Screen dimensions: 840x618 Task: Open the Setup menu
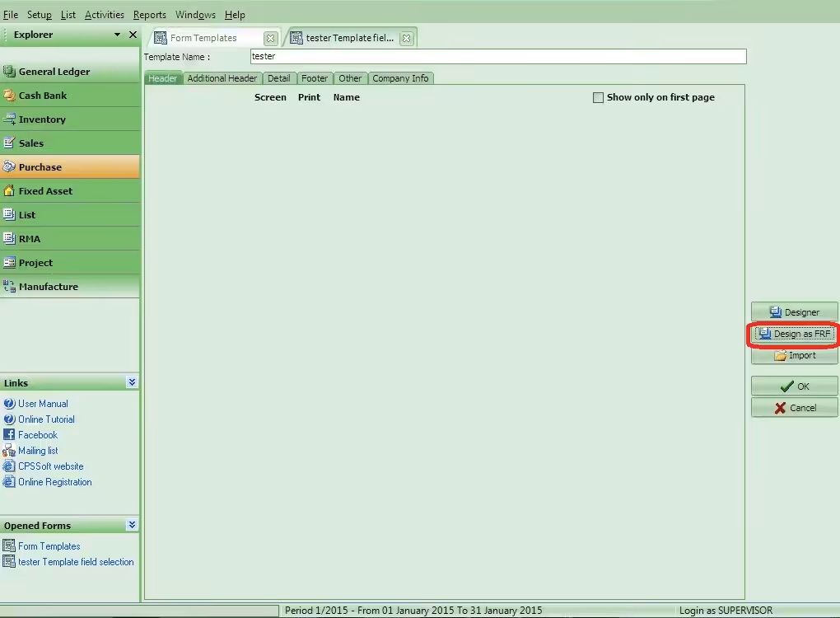coord(40,15)
